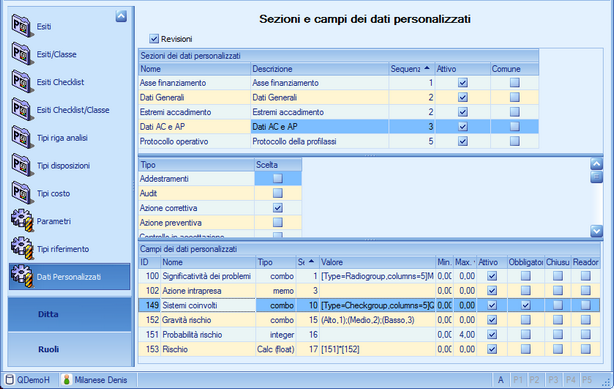Uncheck Attivo for Gravità rischio

(492, 320)
